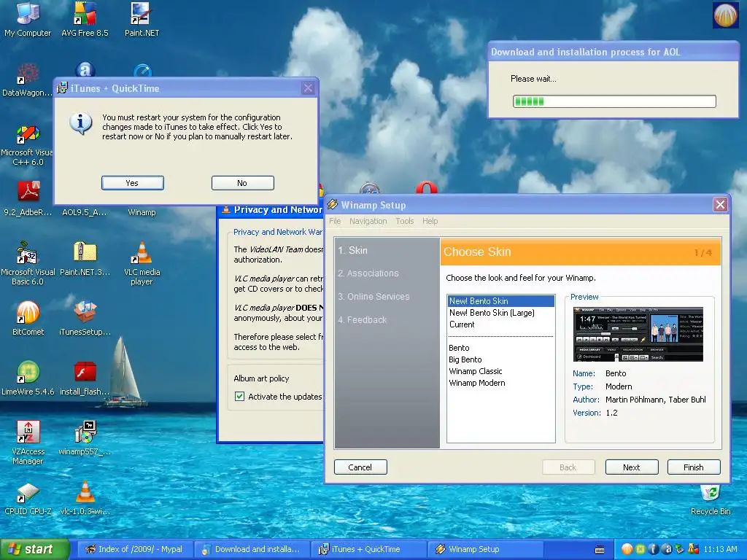747x560 pixels.
Task: Go to step 3. Online Services
Action: point(373,297)
